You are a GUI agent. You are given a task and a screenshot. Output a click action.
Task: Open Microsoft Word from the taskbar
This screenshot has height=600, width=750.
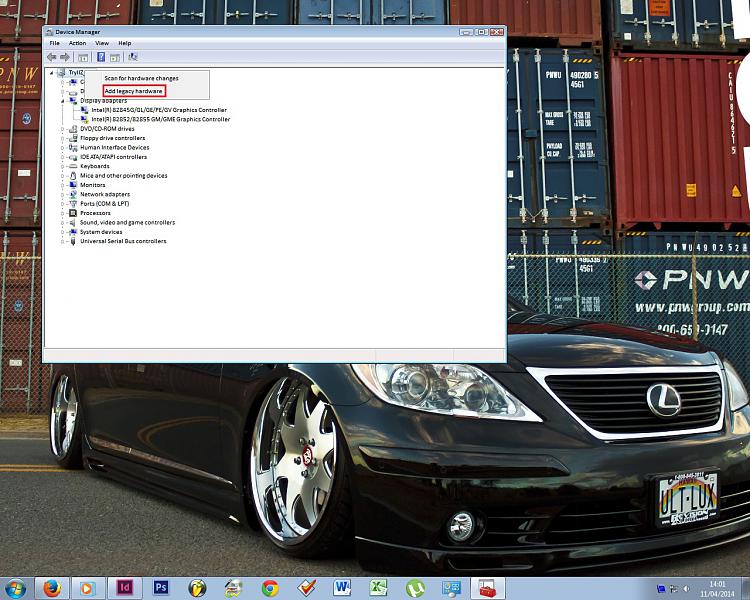[x=342, y=587]
